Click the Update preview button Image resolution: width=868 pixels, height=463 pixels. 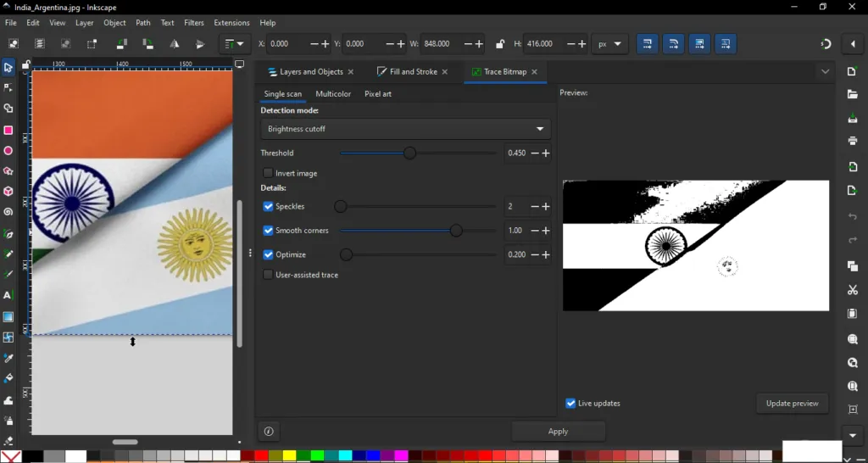click(793, 403)
